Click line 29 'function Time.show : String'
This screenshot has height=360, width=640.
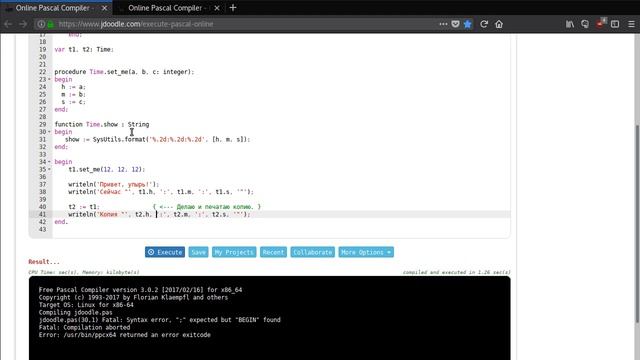click(102, 124)
